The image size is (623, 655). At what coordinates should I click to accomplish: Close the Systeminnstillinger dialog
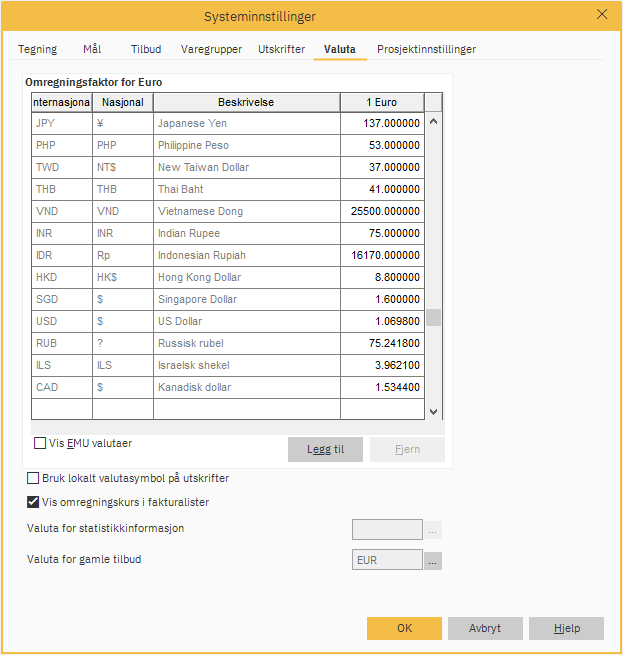[602, 14]
